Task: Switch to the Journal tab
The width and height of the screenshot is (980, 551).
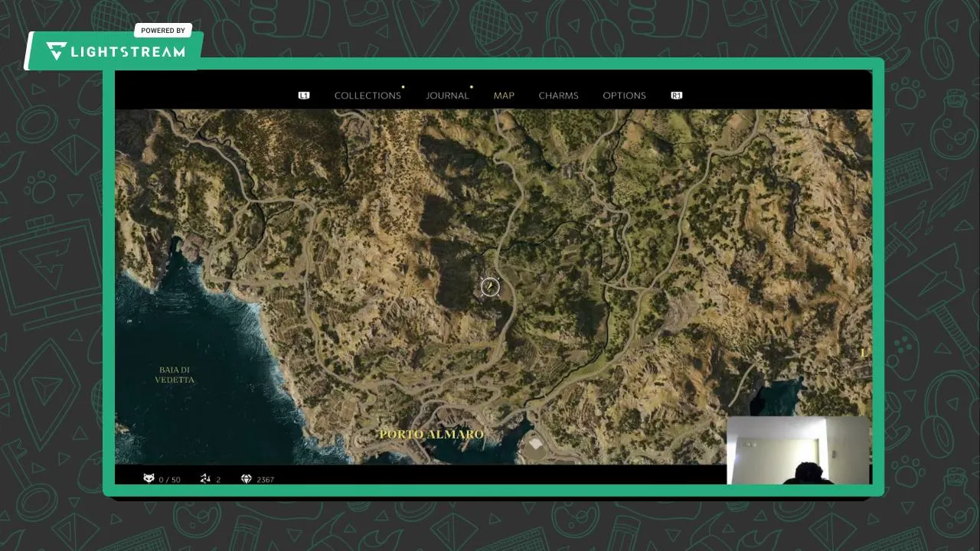Action: [x=447, y=96]
